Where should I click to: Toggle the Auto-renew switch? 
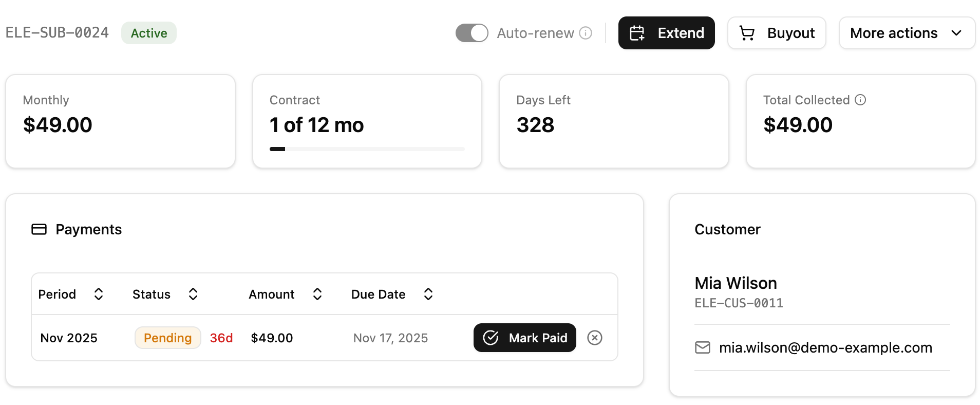472,33
